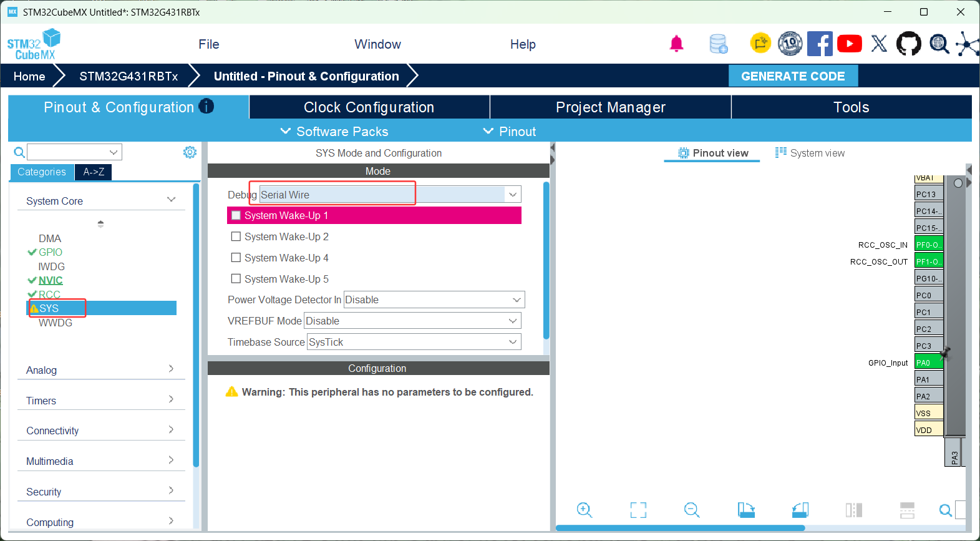Viewport: 980px width, 541px height.
Task: Click the sort arrow under System Core
Action: (x=100, y=224)
